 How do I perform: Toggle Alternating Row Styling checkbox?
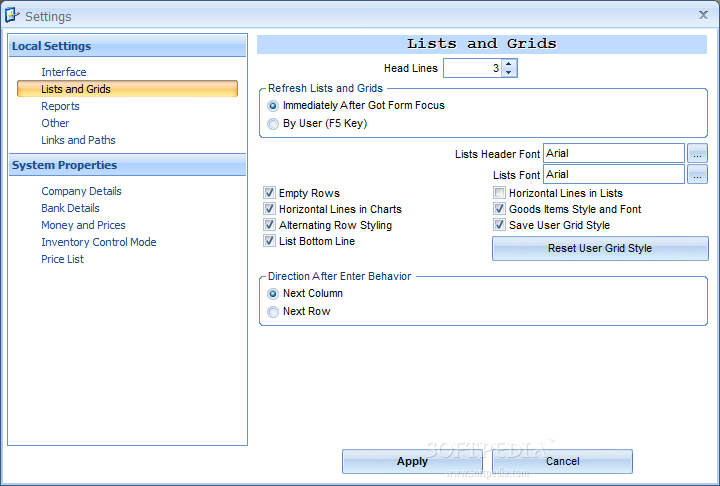270,225
